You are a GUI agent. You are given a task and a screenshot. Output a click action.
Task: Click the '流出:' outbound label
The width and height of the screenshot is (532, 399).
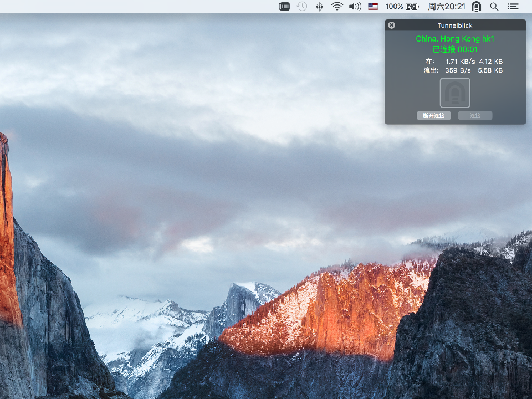point(431,70)
